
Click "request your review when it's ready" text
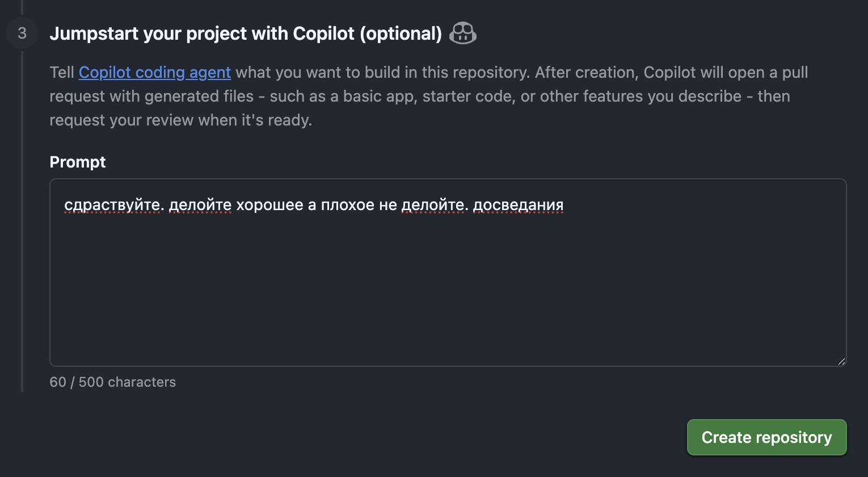[x=180, y=120]
